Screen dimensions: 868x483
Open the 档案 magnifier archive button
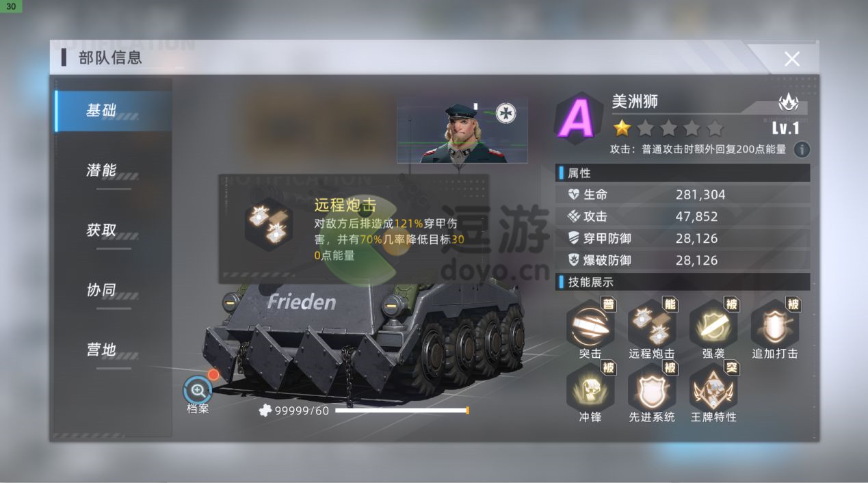coord(198,391)
